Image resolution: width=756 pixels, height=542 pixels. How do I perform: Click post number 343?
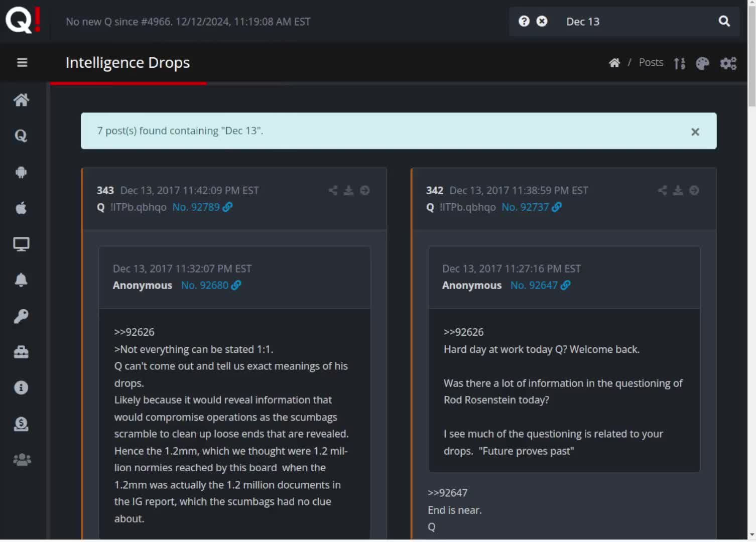click(x=105, y=190)
